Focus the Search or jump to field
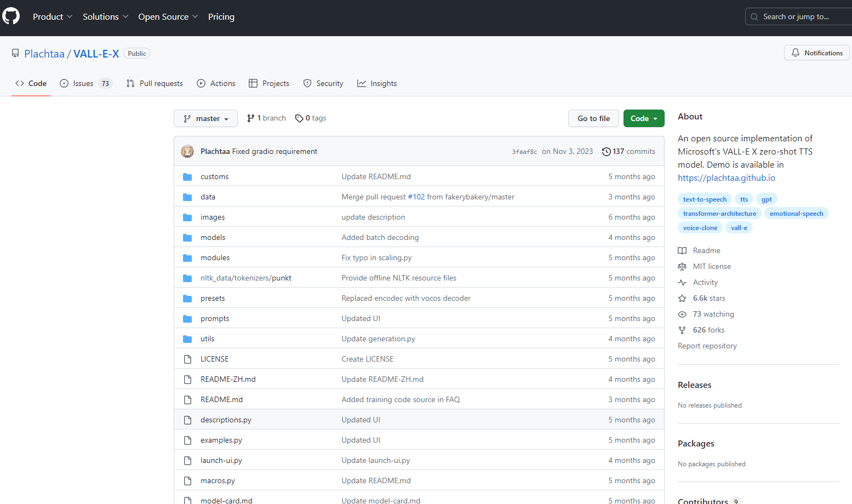 [x=798, y=17]
